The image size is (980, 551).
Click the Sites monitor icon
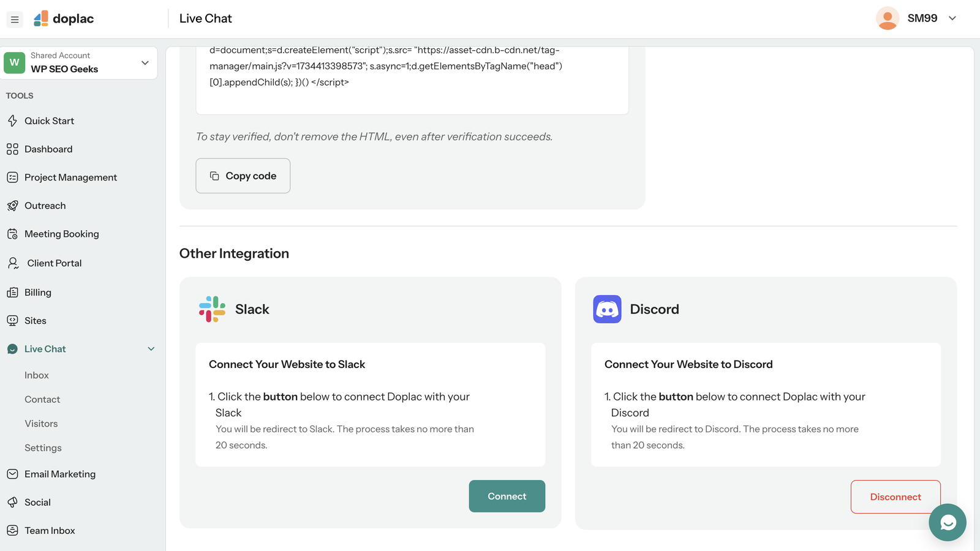pyautogui.click(x=12, y=321)
